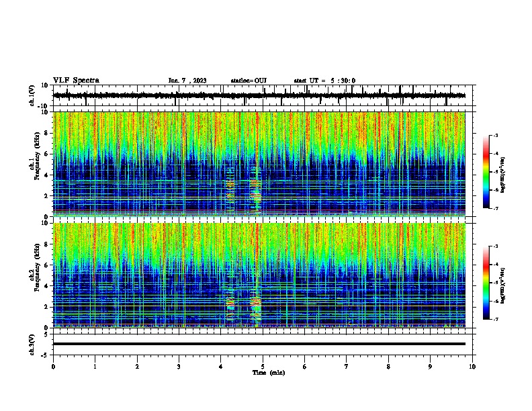Click tick label "9" on the Time axis
Screen dimensions: 532x411
pyautogui.click(x=430, y=367)
